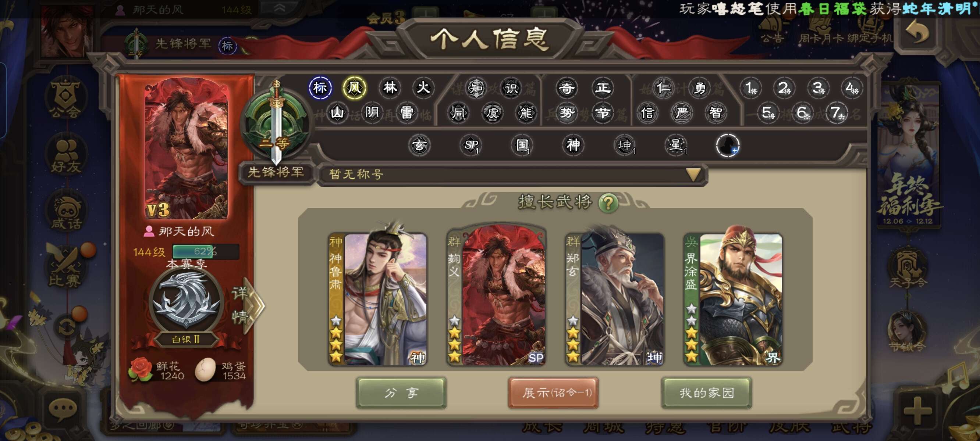This screenshot has width=980, height=441.
Task: Toggle the 风 card pack badge
Action: 354,88
